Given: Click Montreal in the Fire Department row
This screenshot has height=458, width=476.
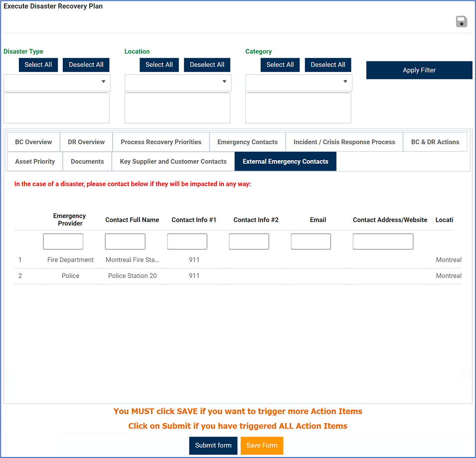Looking at the screenshot, I should [449, 260].
